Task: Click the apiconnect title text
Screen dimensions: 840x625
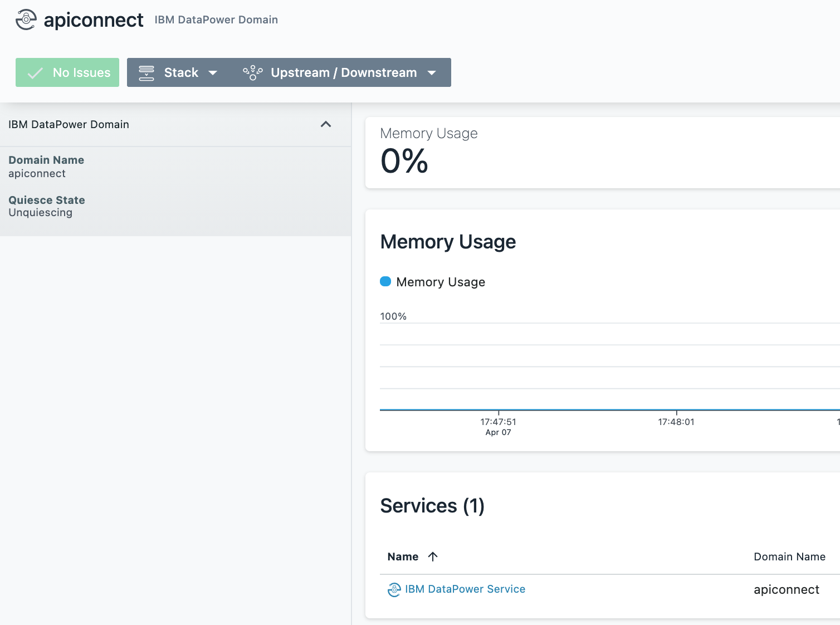Action: click(x=94, y=20)
